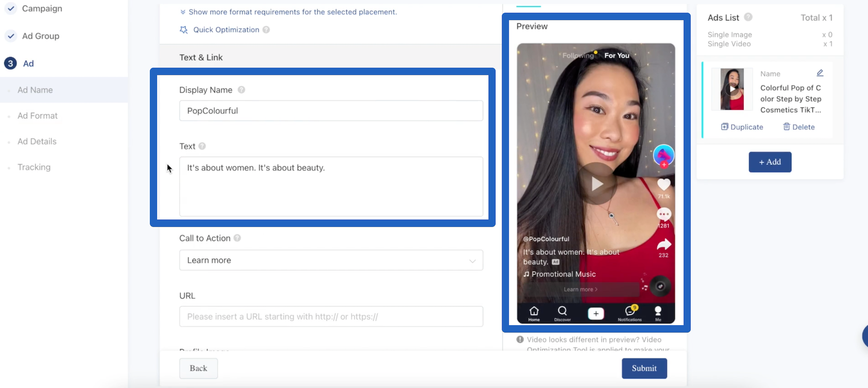
Task: Play the preview video
Action: (597, 184)
